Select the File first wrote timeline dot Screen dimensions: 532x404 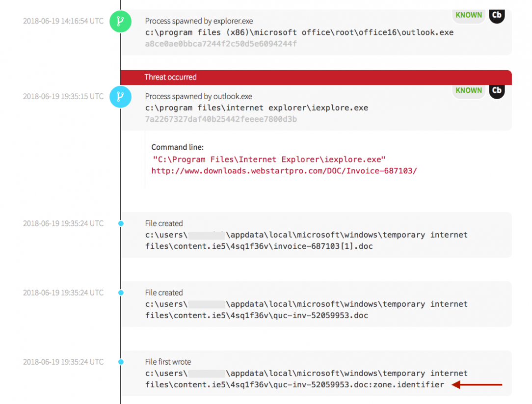coord(121,362)
